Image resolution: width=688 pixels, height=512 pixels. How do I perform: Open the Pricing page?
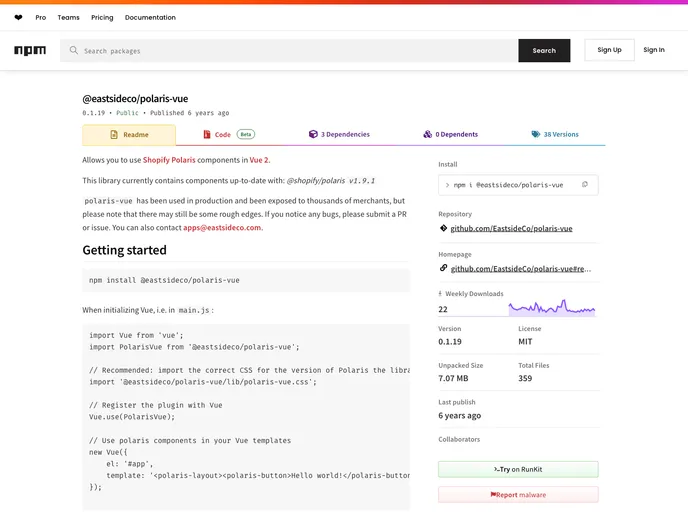pyautogui.click(x=102, y=18)
